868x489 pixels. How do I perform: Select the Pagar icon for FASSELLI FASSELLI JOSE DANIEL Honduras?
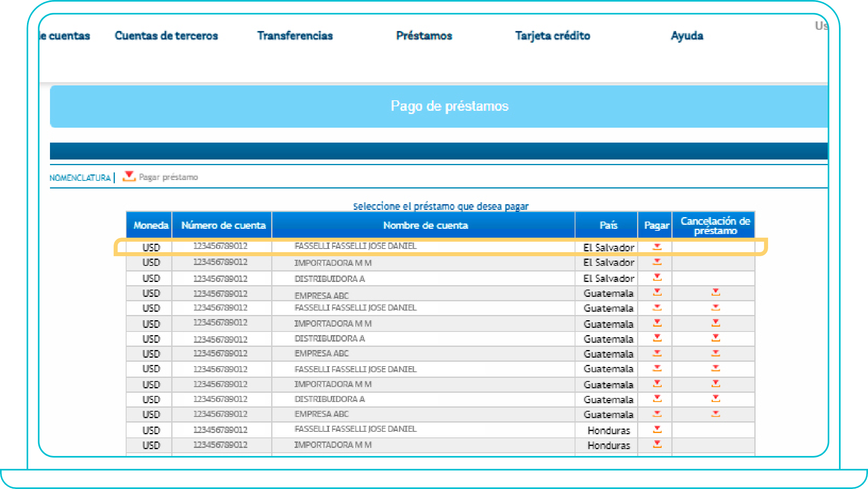click(x=657, y=430)
